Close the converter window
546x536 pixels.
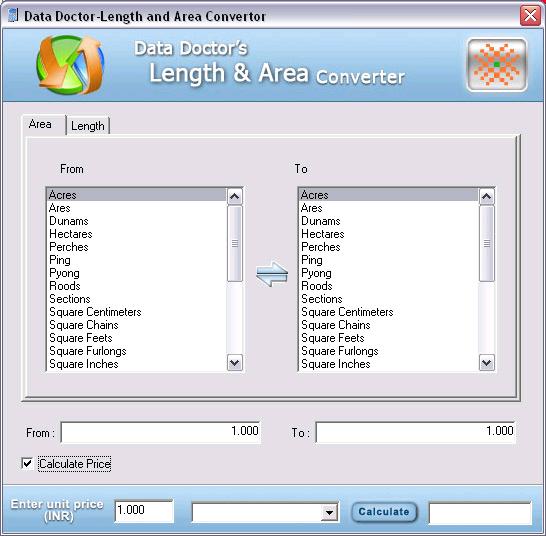pyautogui.click(x=530, y=16)
